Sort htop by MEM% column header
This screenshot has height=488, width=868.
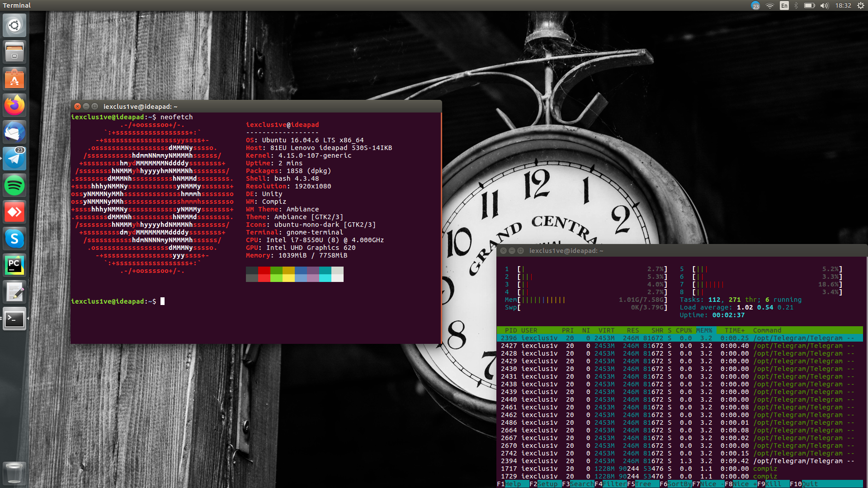pyautogui.click(x=704, y=330)
